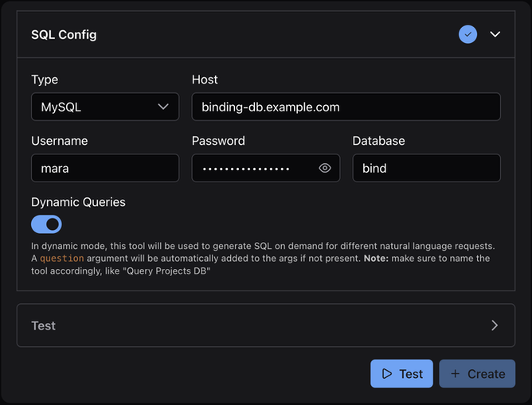Image resolution: width=532 pixels, height=405 pixels.
Task: Disable the Dynamic Queries toggle
Action: [x=46, y=224]
